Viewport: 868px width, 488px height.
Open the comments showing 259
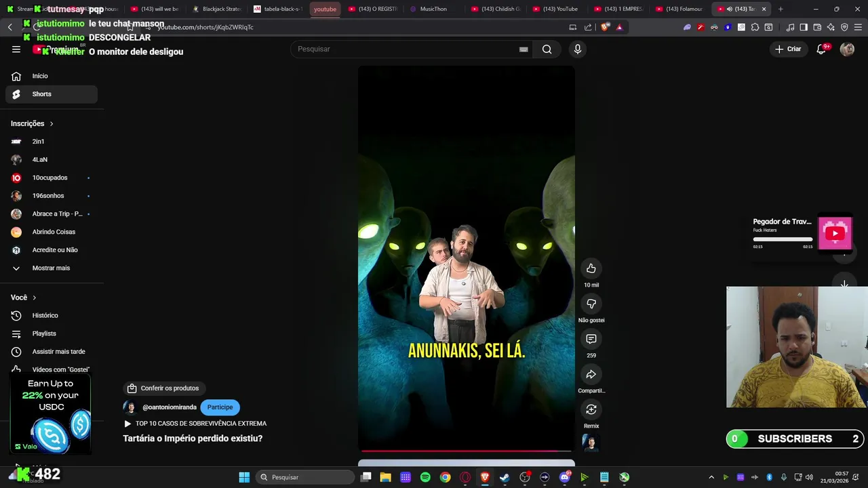(591, 339)
